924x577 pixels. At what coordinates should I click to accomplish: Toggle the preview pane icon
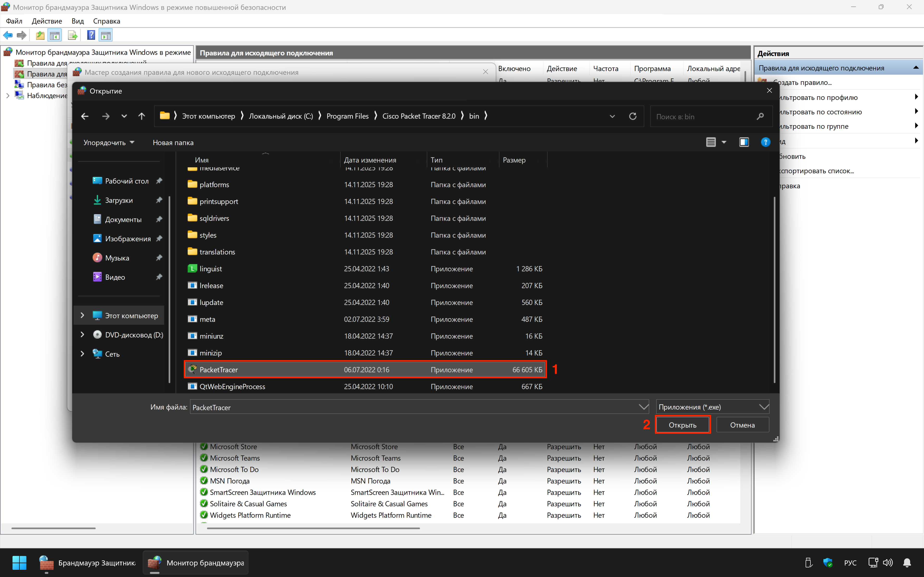coord(744,142)
